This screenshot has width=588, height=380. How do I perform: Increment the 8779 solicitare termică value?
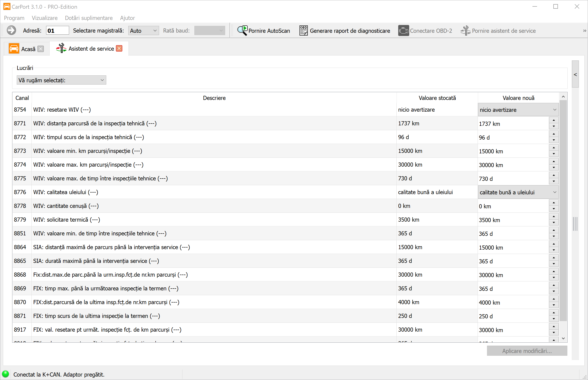pyautogui.click(x=554, y=217)
